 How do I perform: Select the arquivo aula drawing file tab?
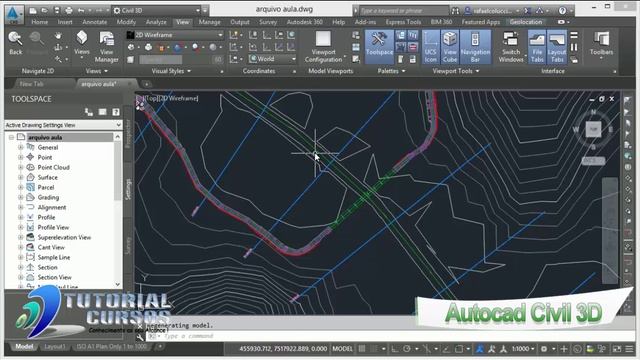(99, 84)
